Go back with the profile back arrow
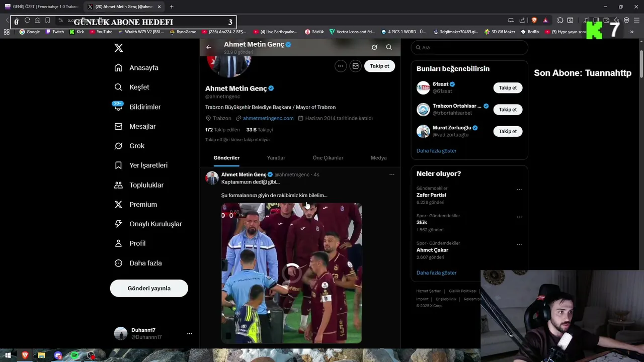Screen dimensions: 644x362 209,47
